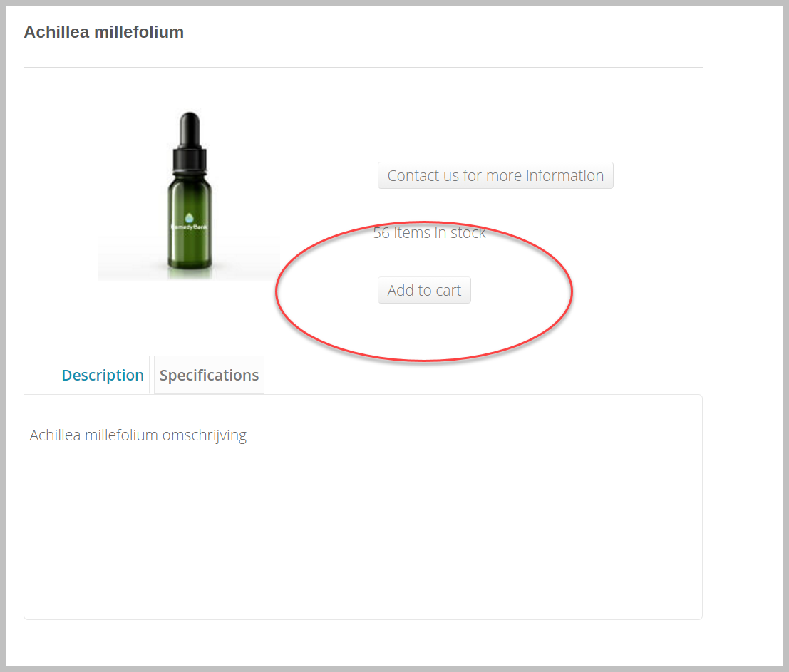Click the word stock beside items in

(468, 233)
